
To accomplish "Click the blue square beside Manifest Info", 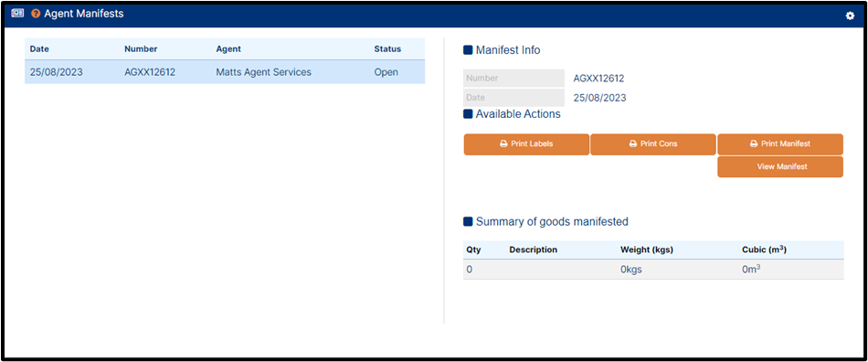I will point(468,50).
